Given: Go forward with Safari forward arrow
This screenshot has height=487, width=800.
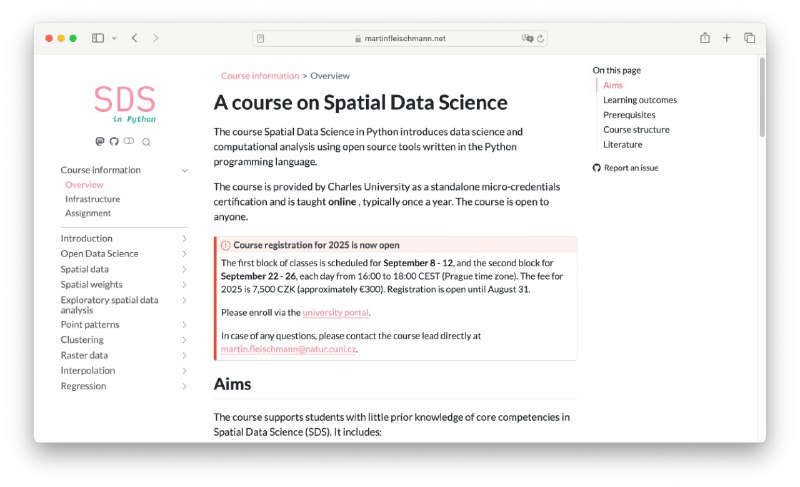Looking at the screenshot, I should pos(156,38).
